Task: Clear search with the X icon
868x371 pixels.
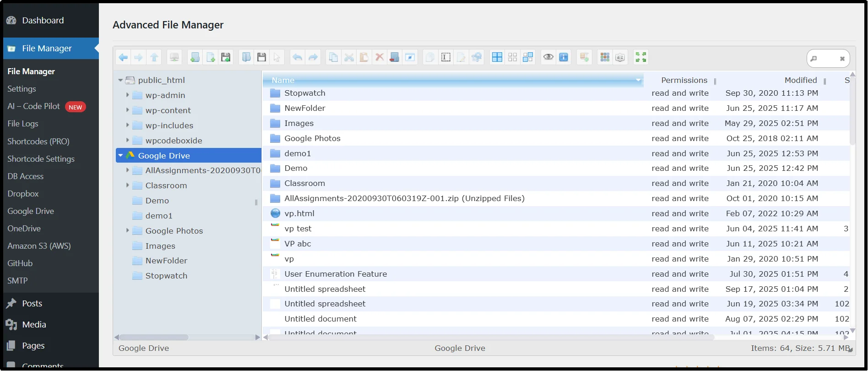Action: tap(842, 59)
